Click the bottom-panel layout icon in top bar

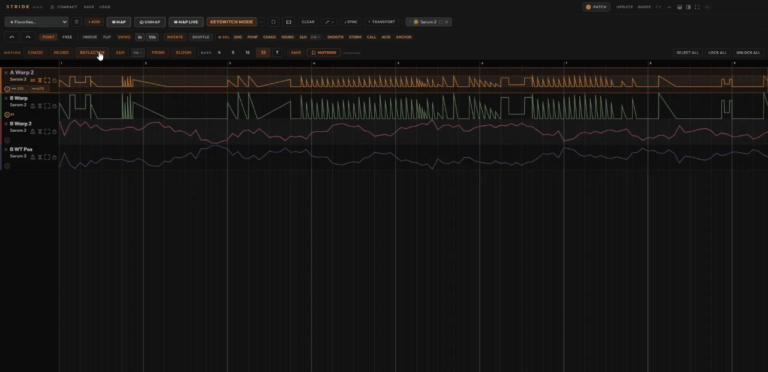point(680,7)
